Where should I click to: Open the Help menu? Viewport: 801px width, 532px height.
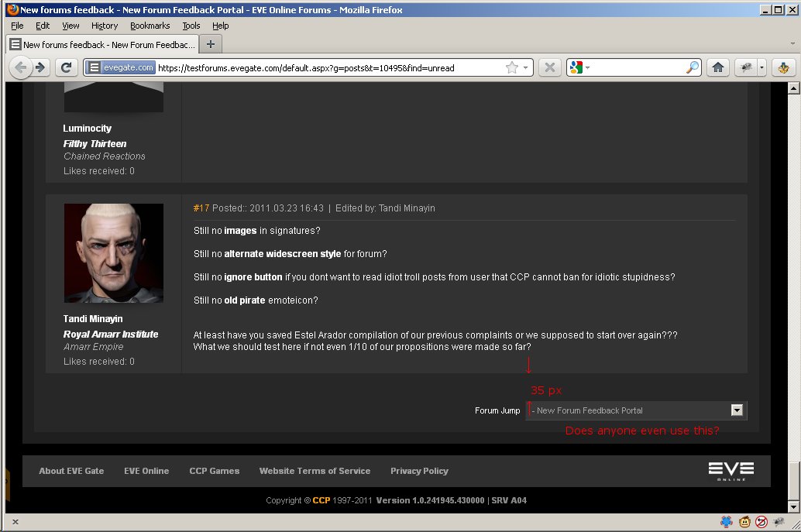tap(220, 26)
